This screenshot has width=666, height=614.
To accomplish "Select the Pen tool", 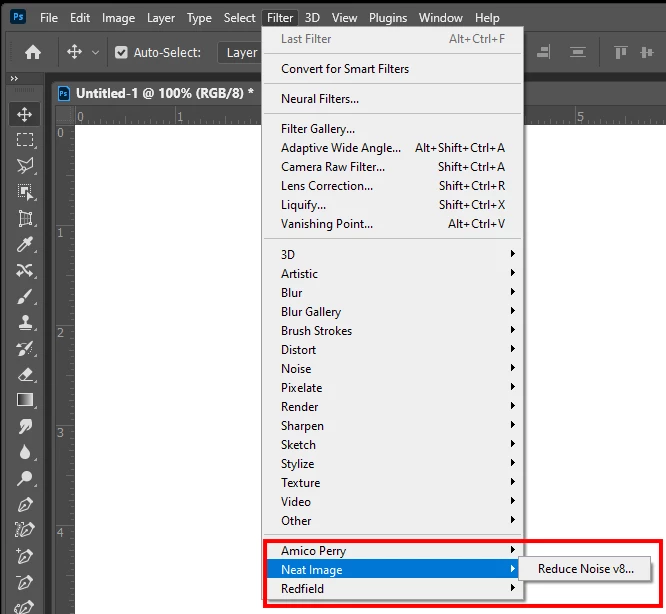I will (x=25, y=504).
